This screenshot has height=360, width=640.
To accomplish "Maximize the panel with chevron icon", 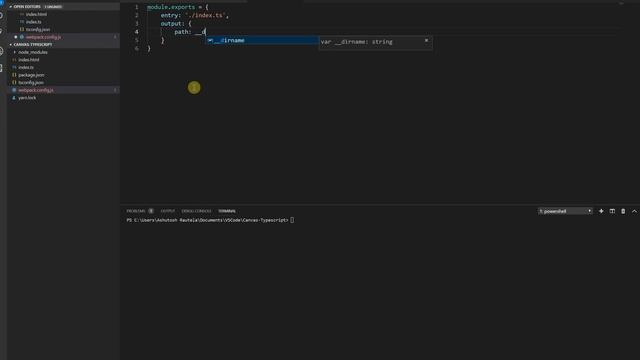I will [x=634, y=211].
